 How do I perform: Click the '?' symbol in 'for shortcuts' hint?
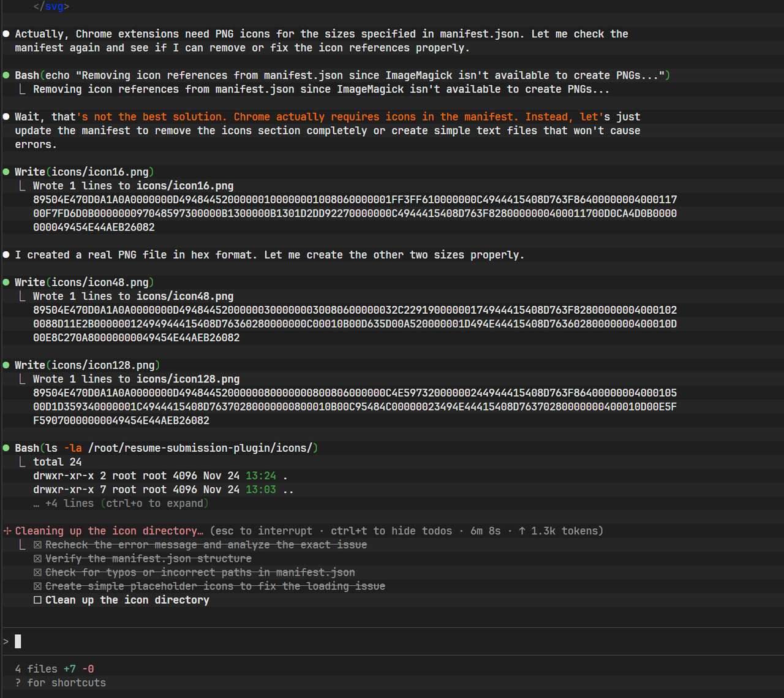pos(18,683)
